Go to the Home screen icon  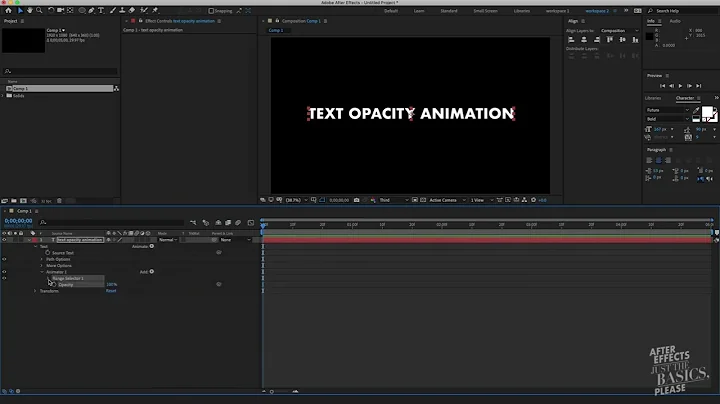click(x=8, y=10)
